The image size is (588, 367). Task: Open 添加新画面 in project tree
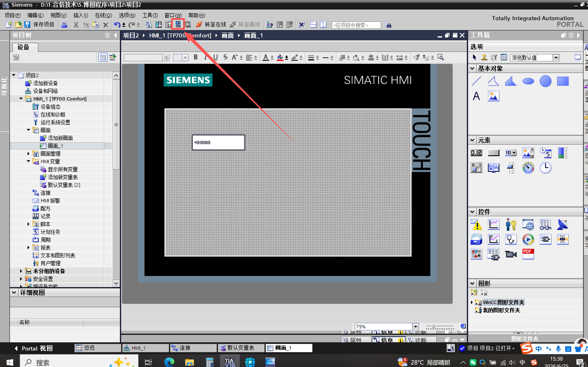click(x=60, y=138)
